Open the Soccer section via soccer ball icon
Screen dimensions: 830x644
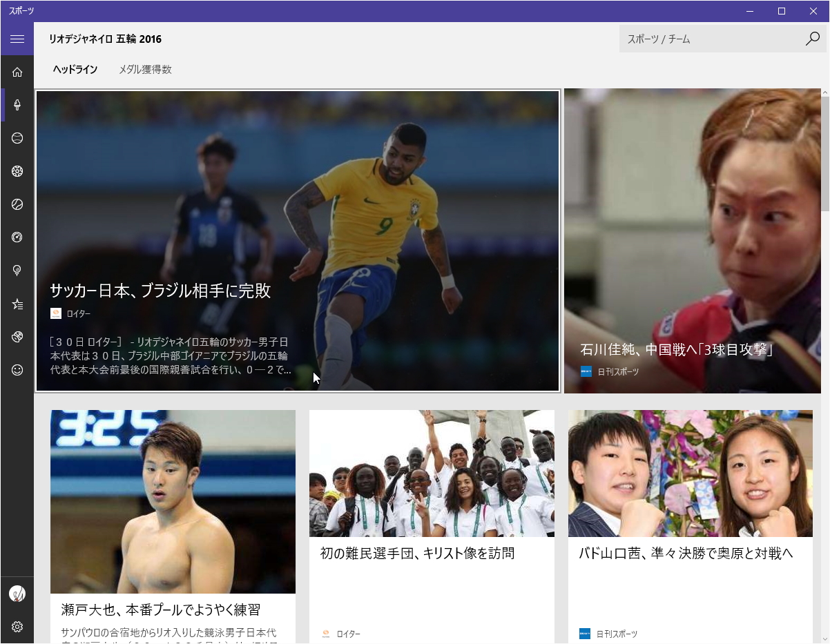(17, 171)
